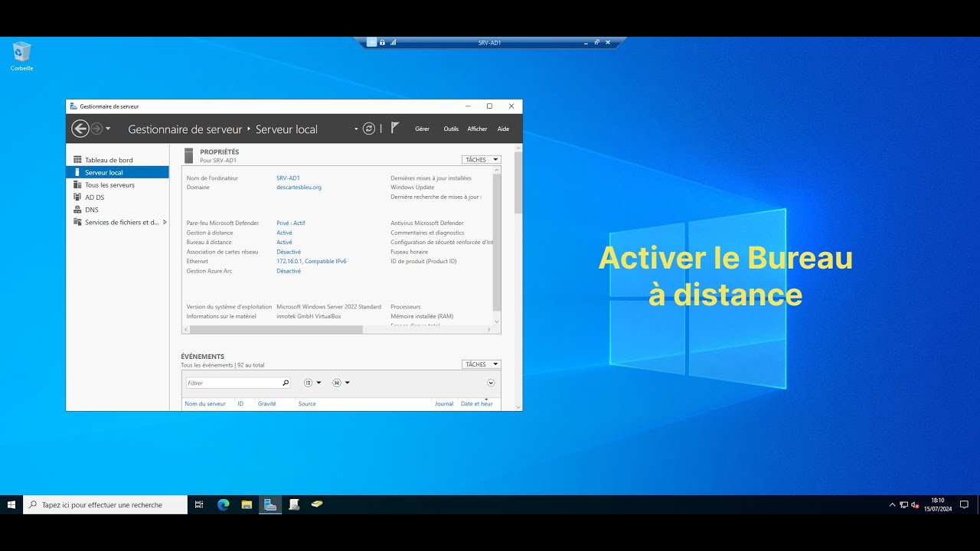Viewport: 980px width, 551px height.
Task: Sort by Journal column header
Action: click(444, 403)
